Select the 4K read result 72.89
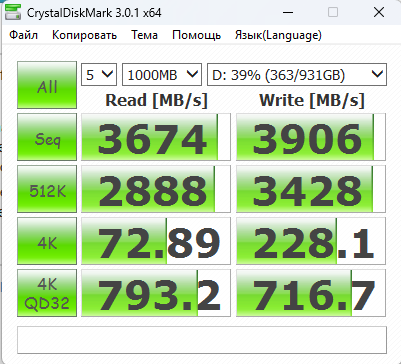 tap(156, 241)
